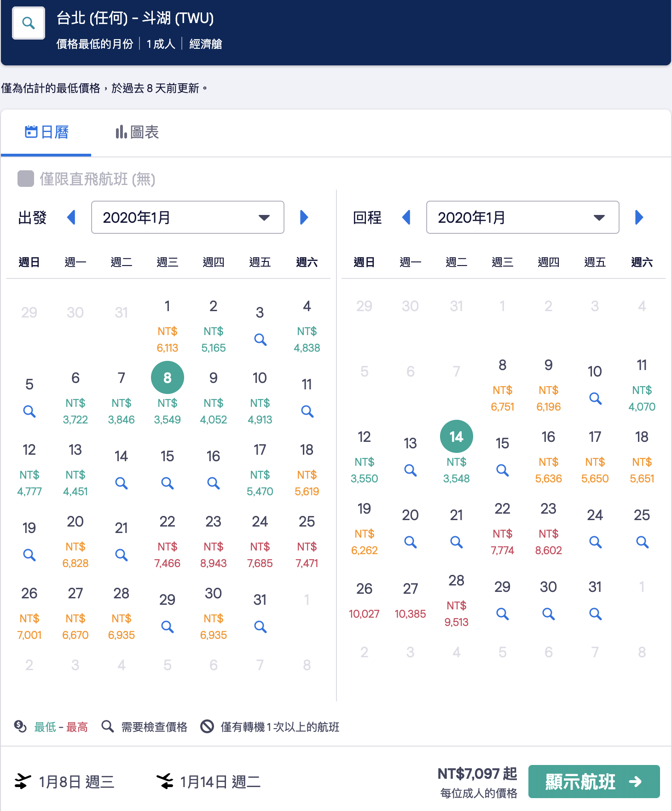Image resolution: width=672 pixels, height=811 pixels.
Task: Select departure January 20 NT$6,828
Action: [75, 542]
